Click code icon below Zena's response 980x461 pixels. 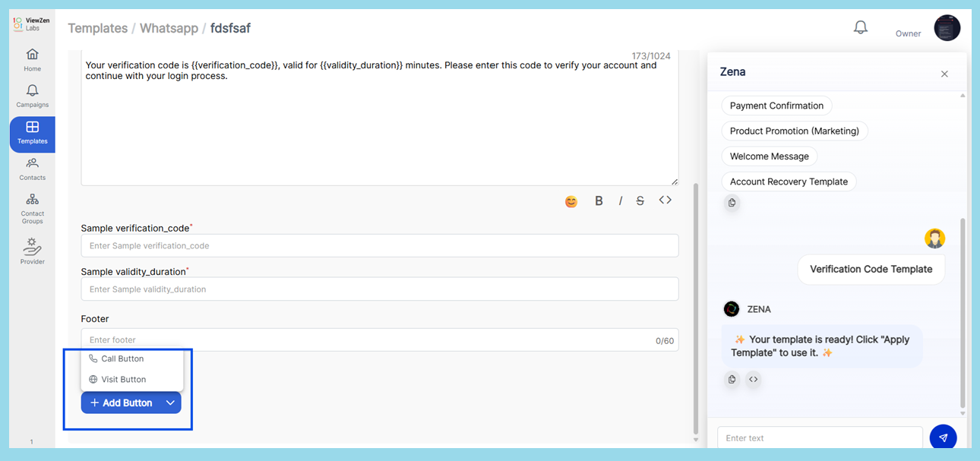pos(753,379)
